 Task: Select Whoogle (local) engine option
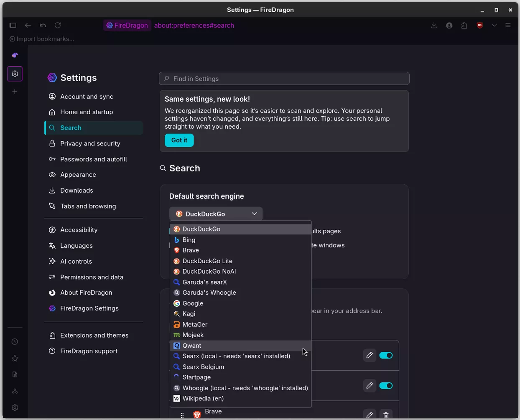[240, 388]
